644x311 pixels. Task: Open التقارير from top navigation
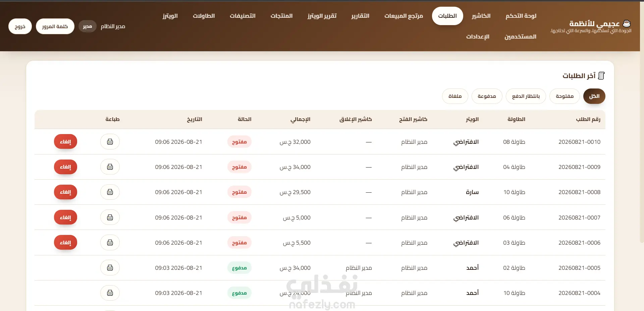coord(360,16)
